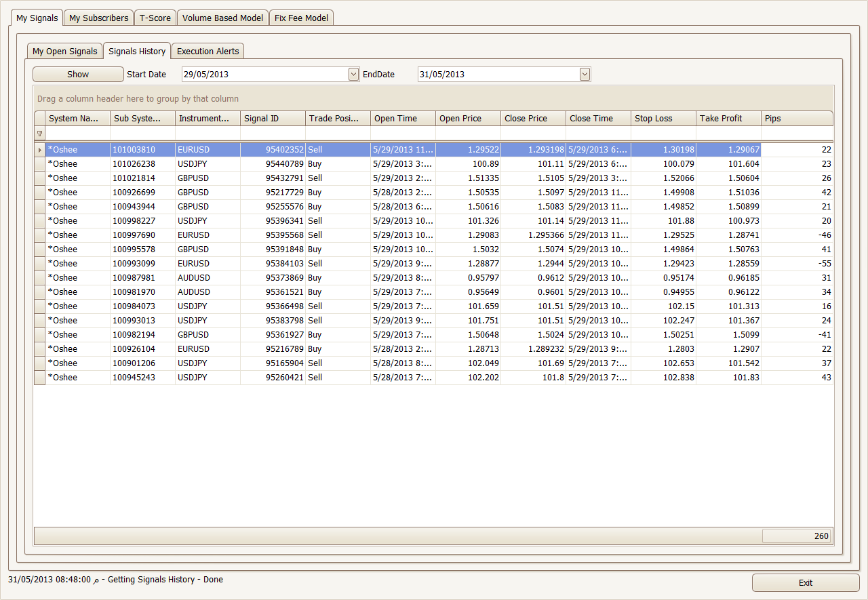The height and width of the screenshot is (600, 868).
Task: Select Signal ID 95361521 cell
Action: [273, 292]
